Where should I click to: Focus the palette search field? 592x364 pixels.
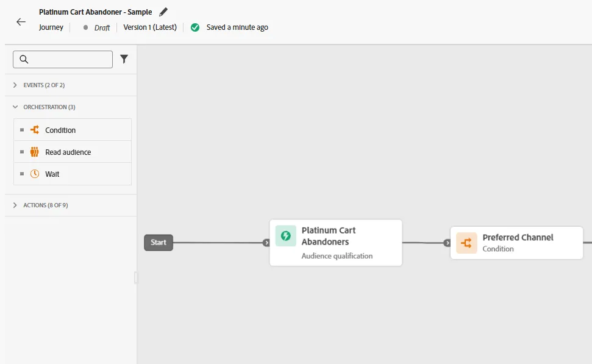pyautogui.click(x=63, y=59)
